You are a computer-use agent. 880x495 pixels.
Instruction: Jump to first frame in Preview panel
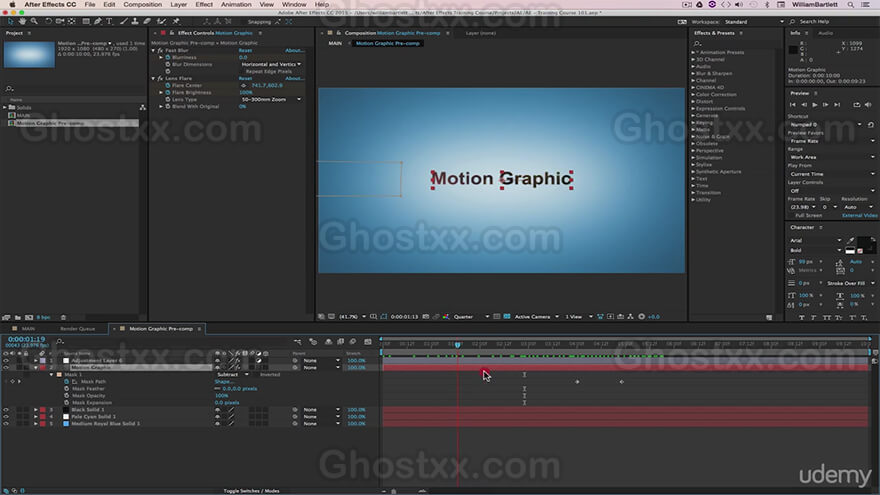click(x=792, y=104)
